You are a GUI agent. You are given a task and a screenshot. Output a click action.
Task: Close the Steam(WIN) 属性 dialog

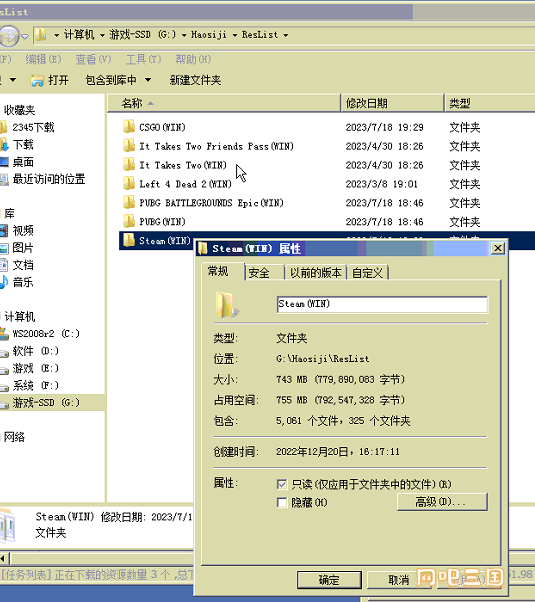[498, 248]
